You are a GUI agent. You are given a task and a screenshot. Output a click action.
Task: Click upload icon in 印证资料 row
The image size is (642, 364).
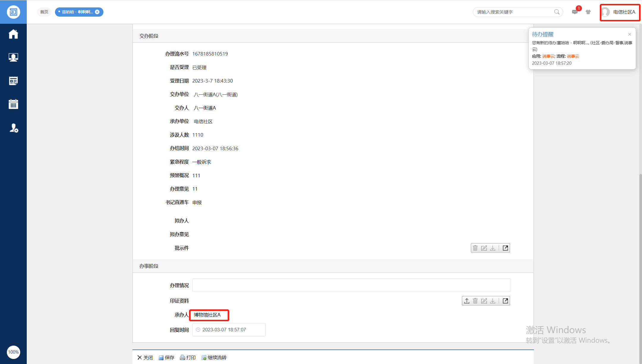tap(467, 301)
